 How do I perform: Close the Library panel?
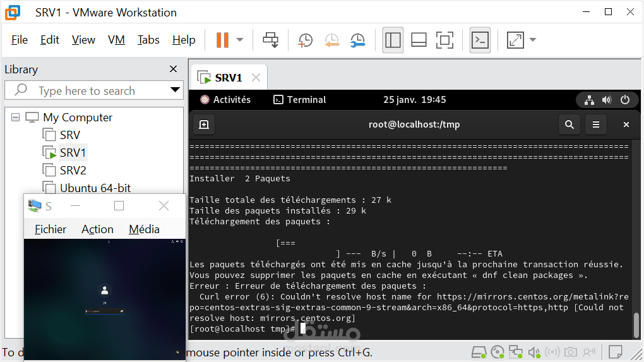click(x=174, y=69)
